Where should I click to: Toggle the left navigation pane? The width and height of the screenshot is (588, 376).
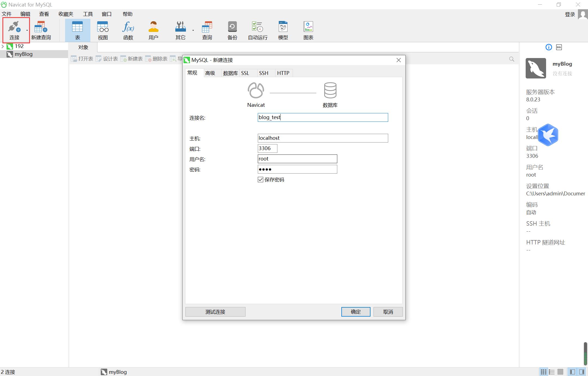coord(572,372)
